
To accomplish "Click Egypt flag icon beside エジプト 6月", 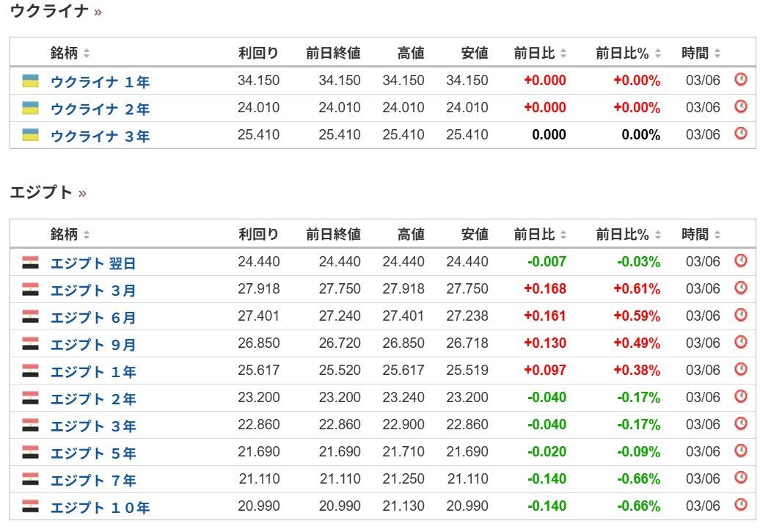I will 30,316.
